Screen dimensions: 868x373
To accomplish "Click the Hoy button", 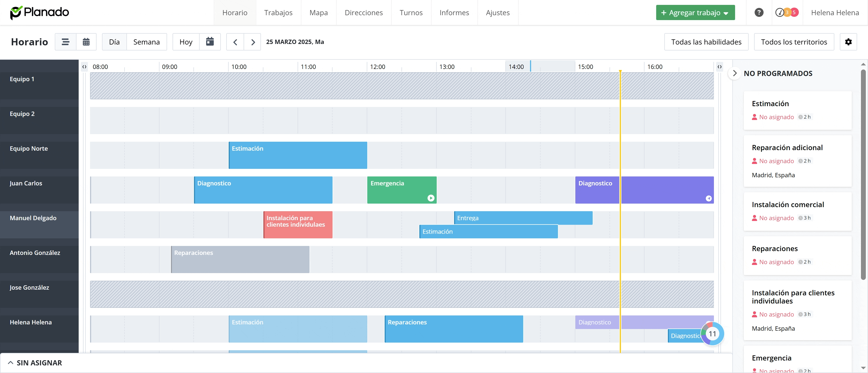I will click(186, 42).
